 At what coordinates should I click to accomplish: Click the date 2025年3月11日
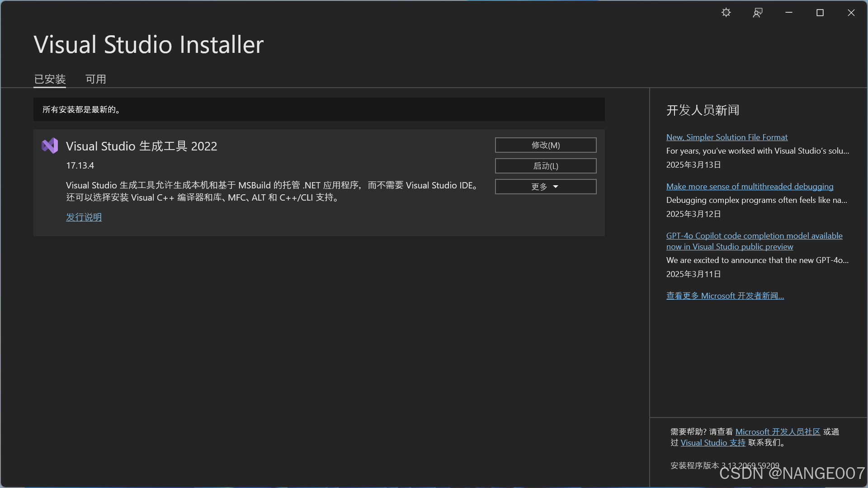click(x=693, y=274)
